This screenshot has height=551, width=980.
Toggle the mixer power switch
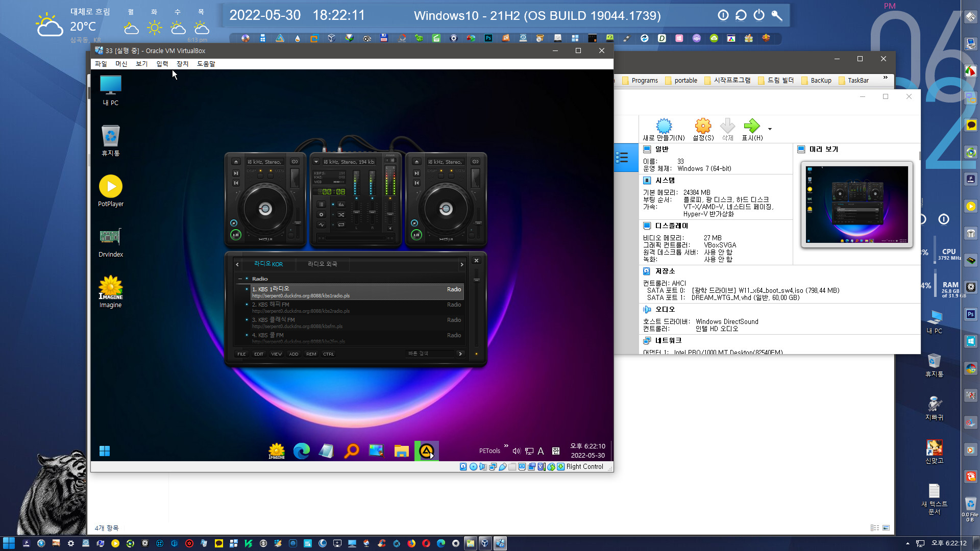(x=390, y=160)
